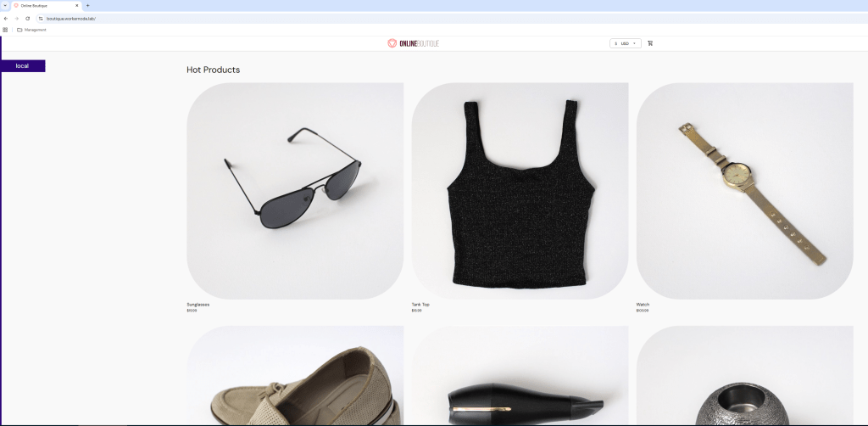Close the Online Boutique tab
The image size is (868, 426).
[77, 5]
